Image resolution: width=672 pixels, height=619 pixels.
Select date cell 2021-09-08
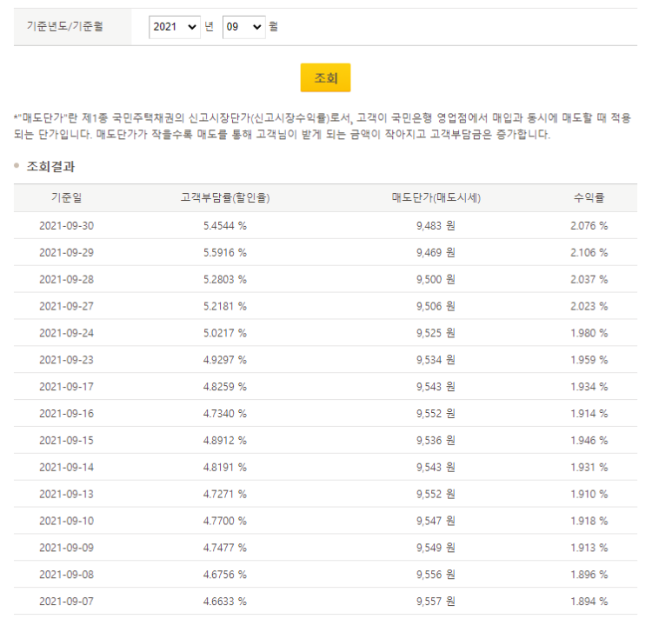(66, 575)
